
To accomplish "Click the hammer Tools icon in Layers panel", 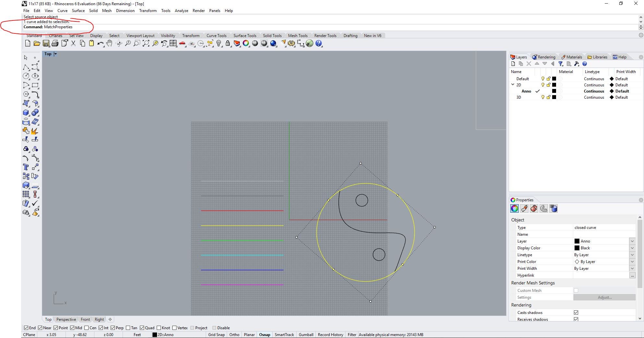I will point(577,64).
